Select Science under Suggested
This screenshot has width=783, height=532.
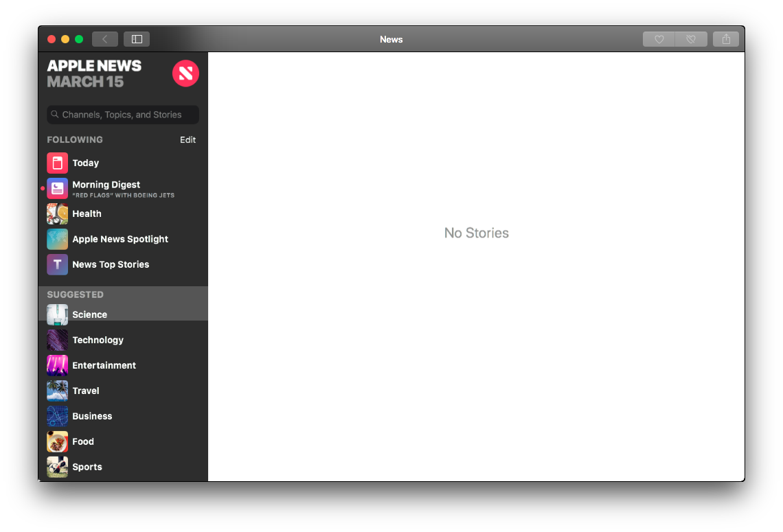[x=90, y=314]
